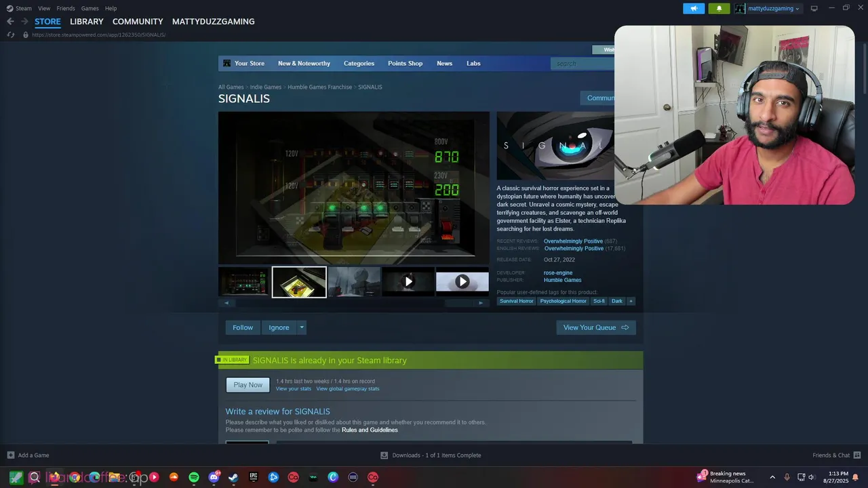
Task: Open Windows Search from the taskbar
Action: [x=35, y=477]
